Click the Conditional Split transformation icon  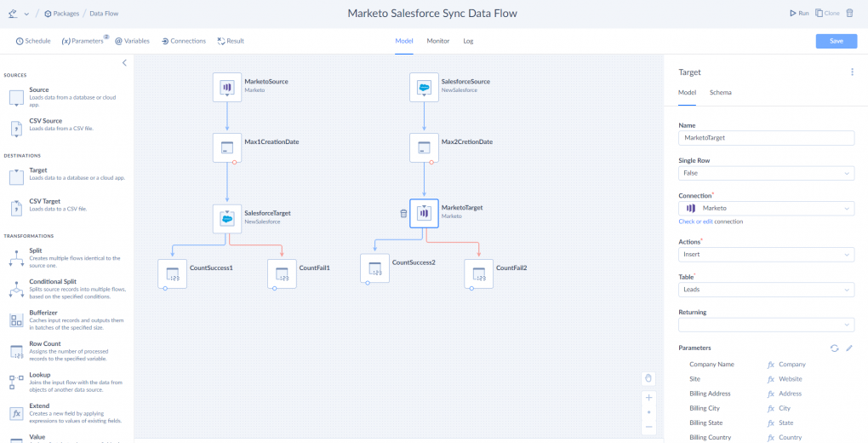click(x=16, y=290)
